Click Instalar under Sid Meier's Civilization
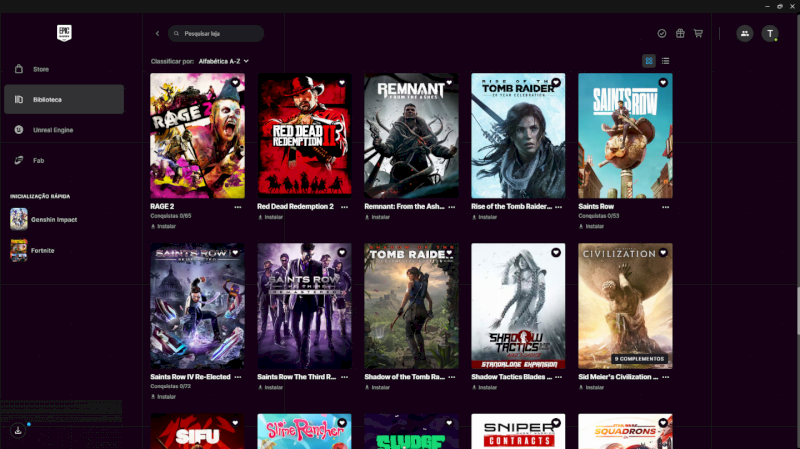 pyautogui.click(x=592, y=387)
